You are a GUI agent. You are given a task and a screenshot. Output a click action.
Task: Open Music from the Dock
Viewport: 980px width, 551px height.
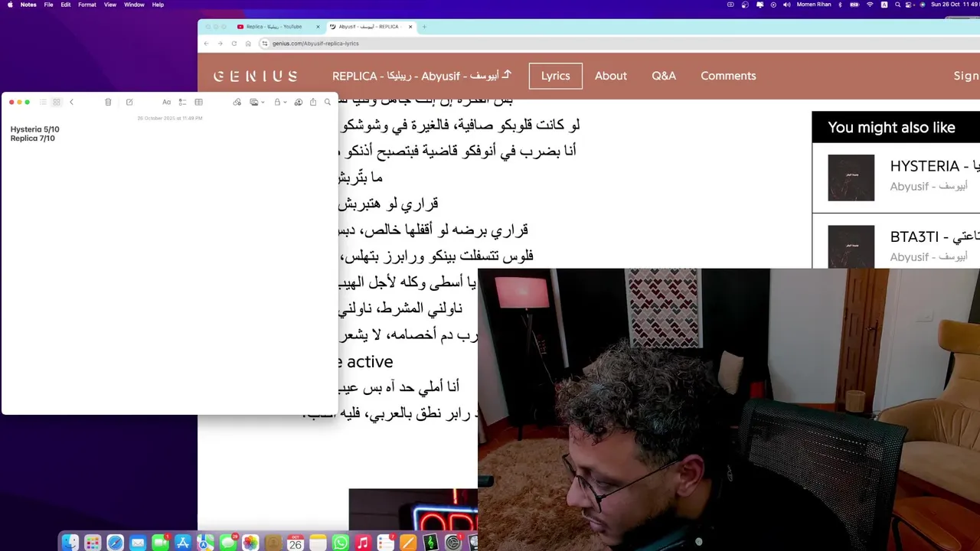pyautogui.click(x=364, y=543)
